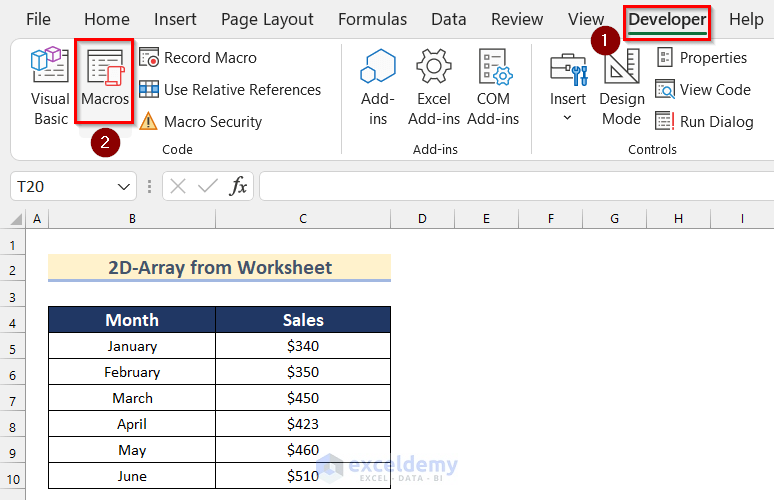The height and width of the screenshot is (500, 774).
Task: Select the $460 sales cell
Action: pyautogui.click(x=303, y=450)
